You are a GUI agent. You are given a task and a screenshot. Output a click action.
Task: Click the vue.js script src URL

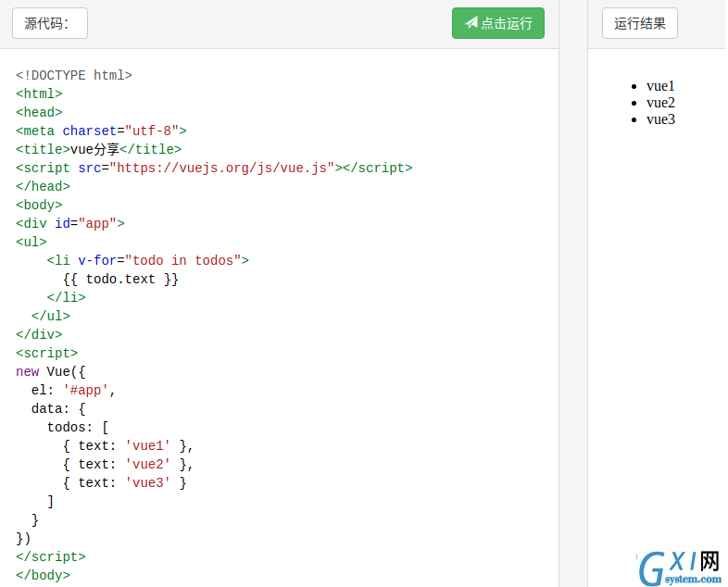click(221, 168)
